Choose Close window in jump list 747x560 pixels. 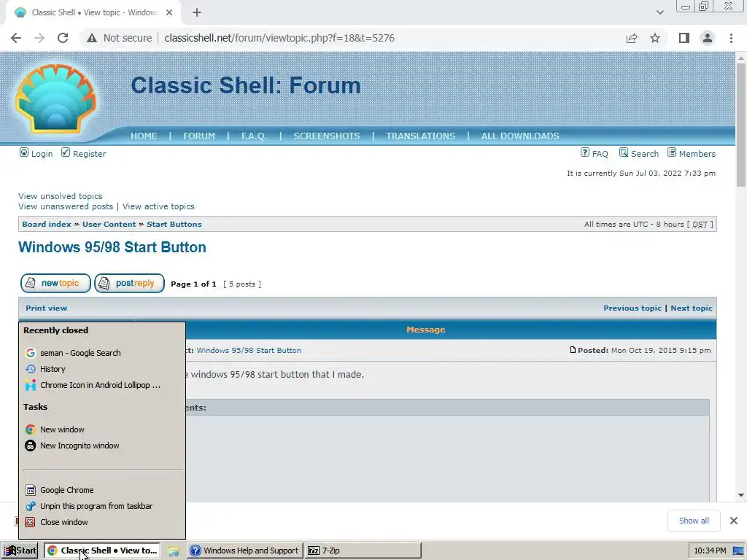(102, 522)
